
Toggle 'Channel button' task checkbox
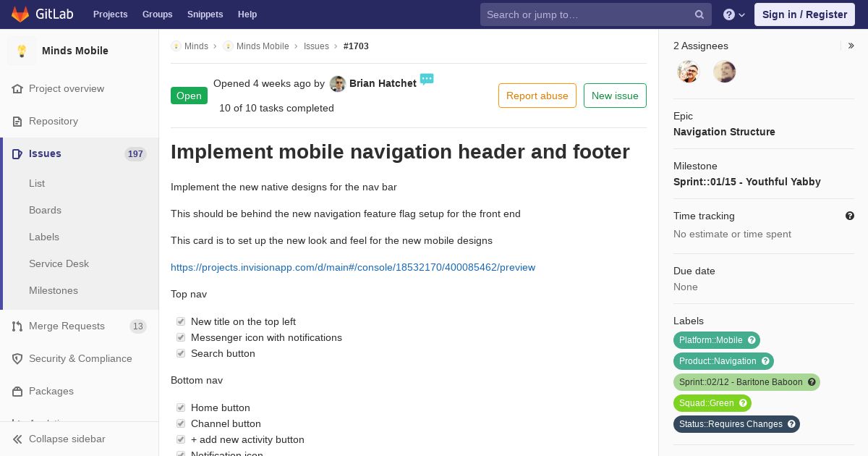coord(181,423)
